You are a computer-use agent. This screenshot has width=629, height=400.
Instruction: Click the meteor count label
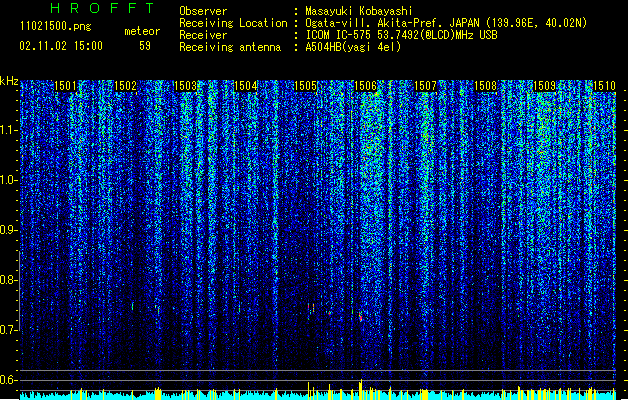(142, 31)
